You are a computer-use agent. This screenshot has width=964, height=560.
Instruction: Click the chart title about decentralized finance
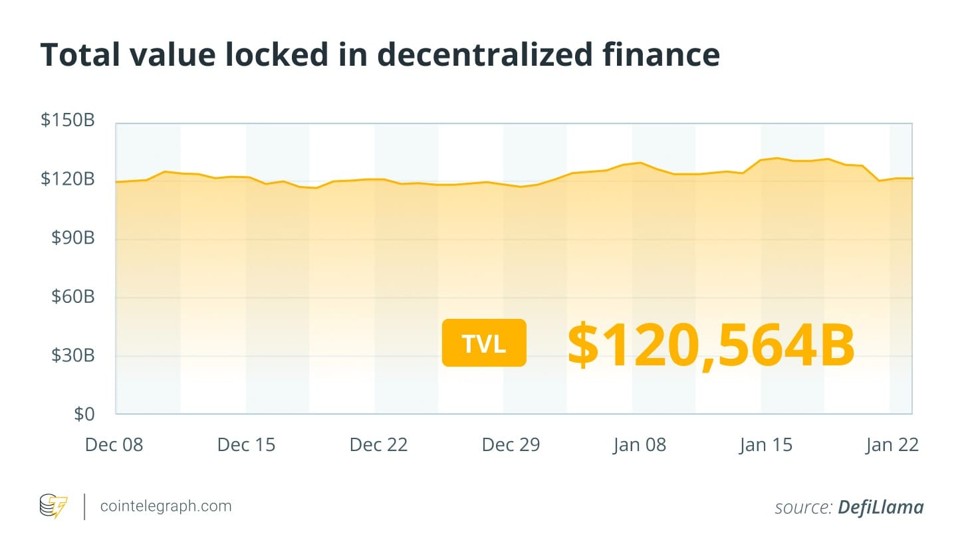[380, 54]
